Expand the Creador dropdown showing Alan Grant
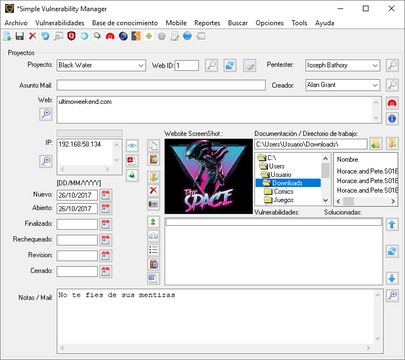This screenshot has width=405, height=360. coord(375,85)
